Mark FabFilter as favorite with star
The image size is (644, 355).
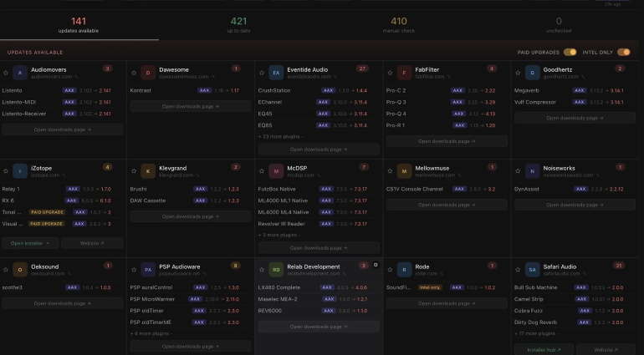coord(390,73)
